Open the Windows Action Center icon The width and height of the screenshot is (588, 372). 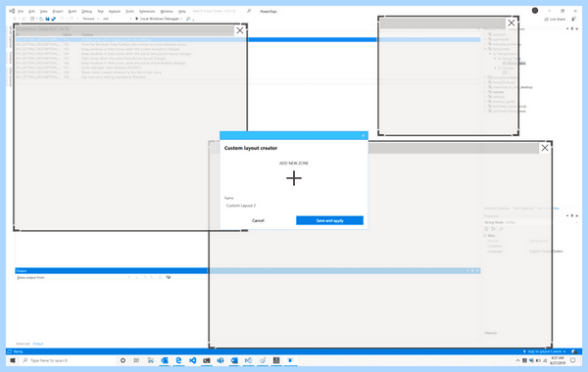572,360
